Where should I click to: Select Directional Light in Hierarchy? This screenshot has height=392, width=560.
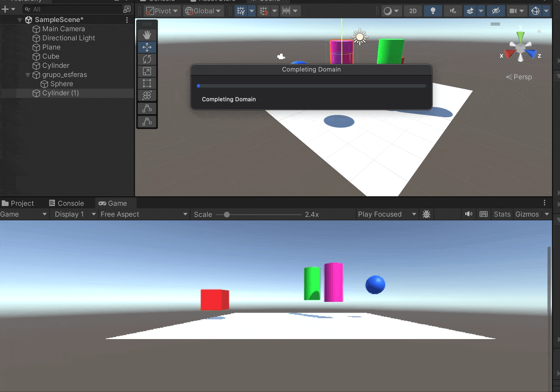pyautogui.click(x=68, y=38)
